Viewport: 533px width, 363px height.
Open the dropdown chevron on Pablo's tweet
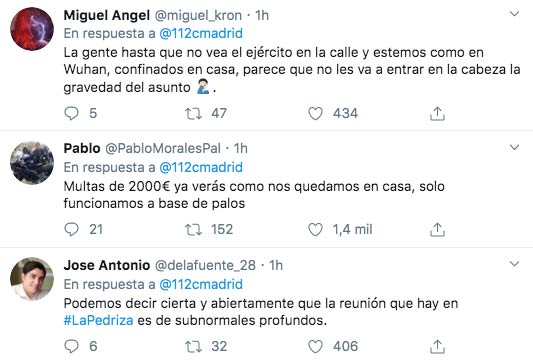[514, 147]
